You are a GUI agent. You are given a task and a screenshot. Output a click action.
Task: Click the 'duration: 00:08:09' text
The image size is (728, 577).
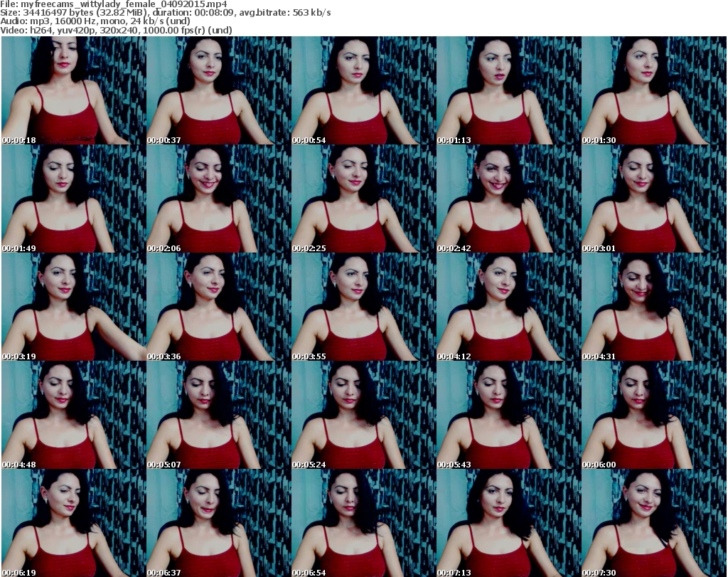pos(195,13)
